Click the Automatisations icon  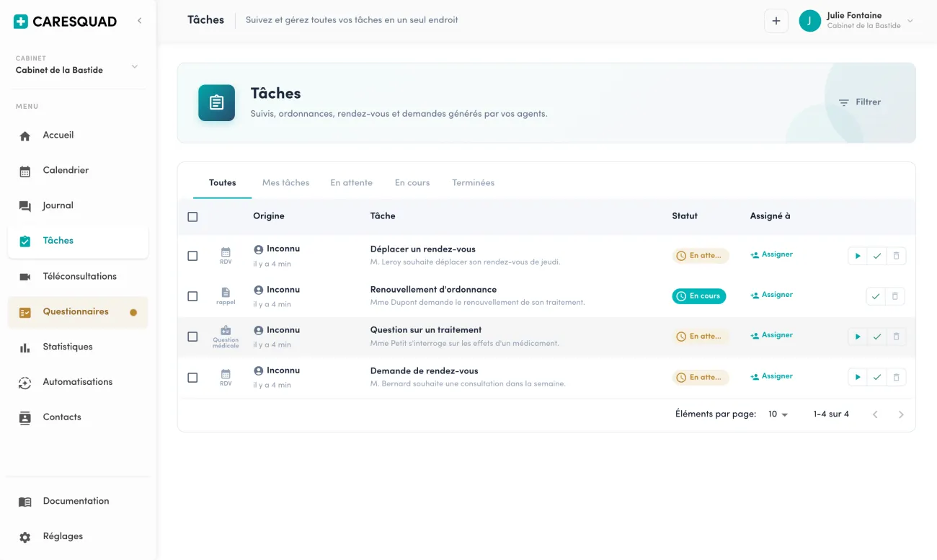click(25, 383)
